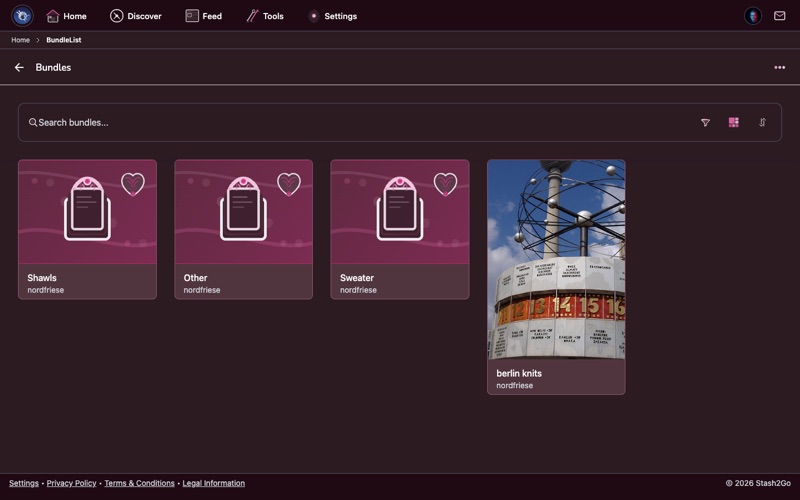Open the Legal Information link

coord(214,483)
